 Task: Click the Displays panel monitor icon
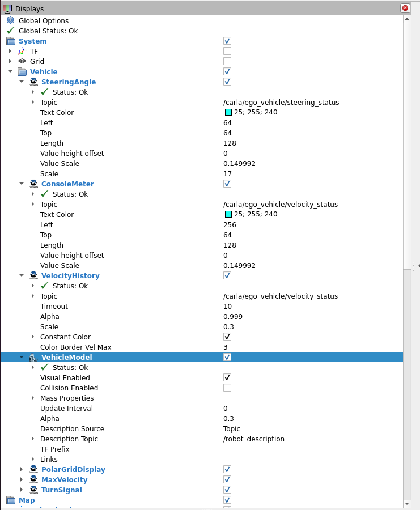click(x=7, y=8)
